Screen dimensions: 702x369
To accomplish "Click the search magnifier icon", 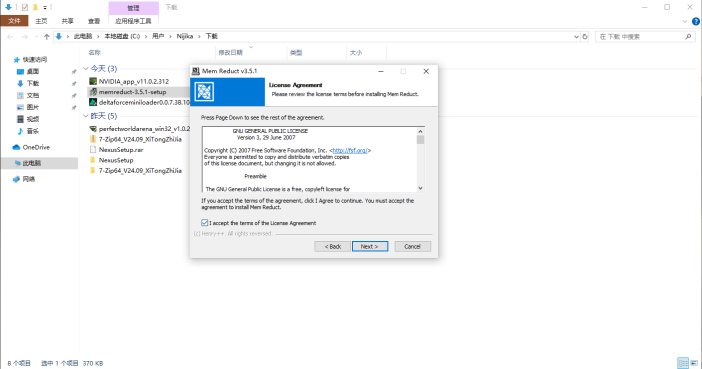I will pyautogui.click(x=689, y=37).
